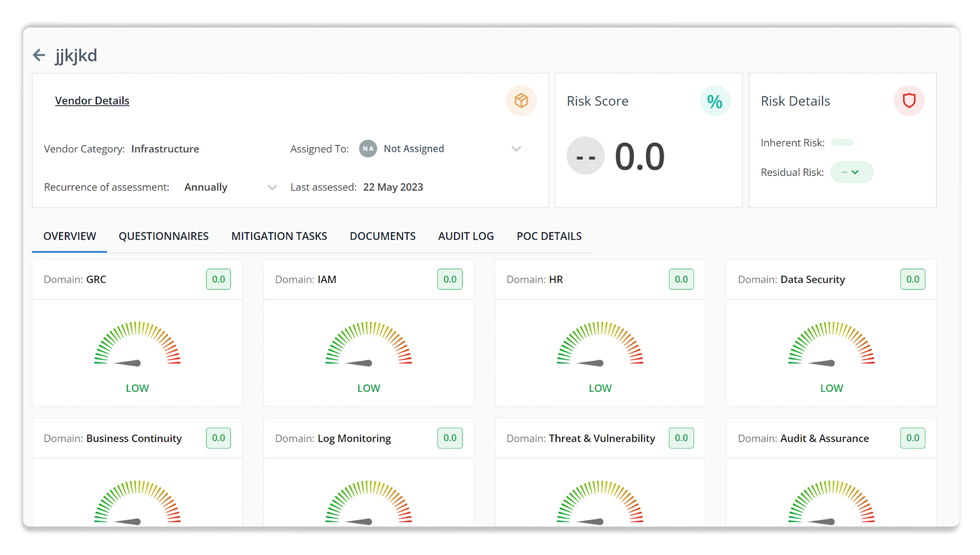Click the Infrastructure vendor category value

coord(165,149)
